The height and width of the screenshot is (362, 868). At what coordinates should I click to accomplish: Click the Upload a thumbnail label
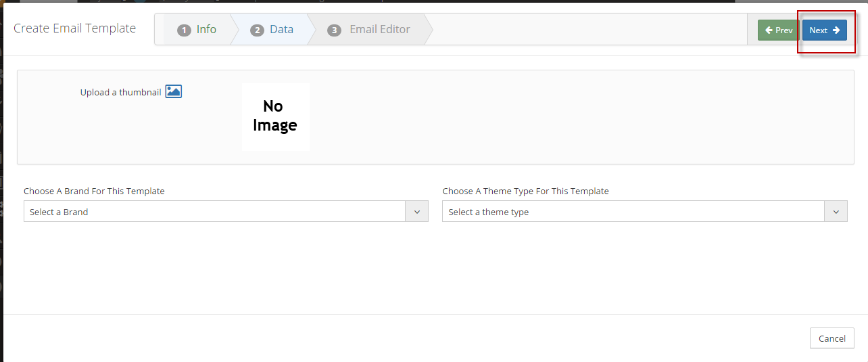point(121,92)
